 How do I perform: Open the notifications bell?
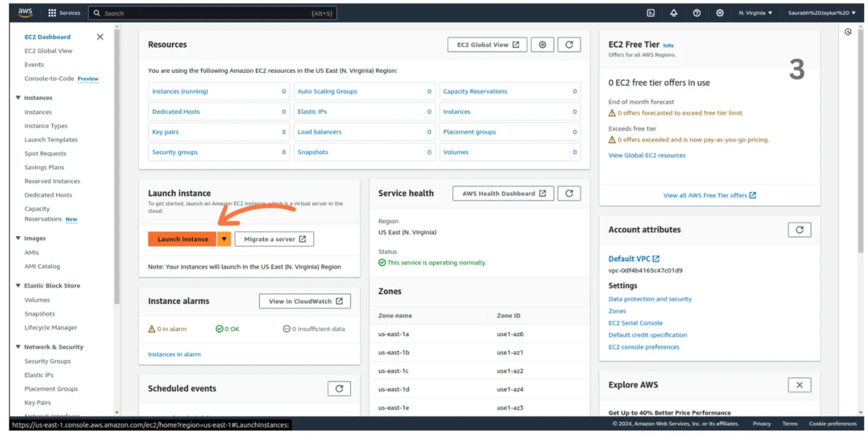(x=673, y=13)
